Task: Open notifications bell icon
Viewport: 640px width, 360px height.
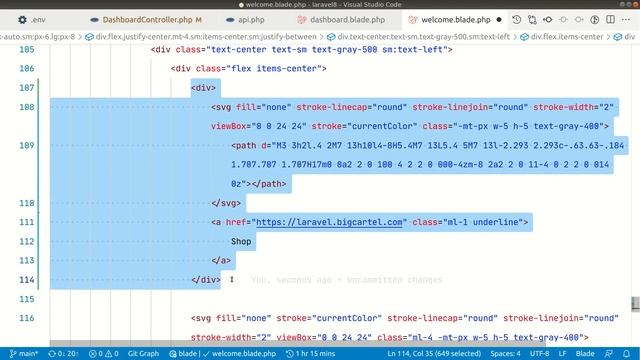Action: (x=627, y=353)
